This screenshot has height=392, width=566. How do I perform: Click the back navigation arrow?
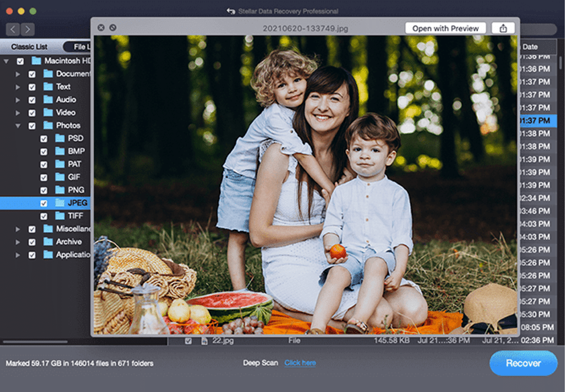pos(12,28)
